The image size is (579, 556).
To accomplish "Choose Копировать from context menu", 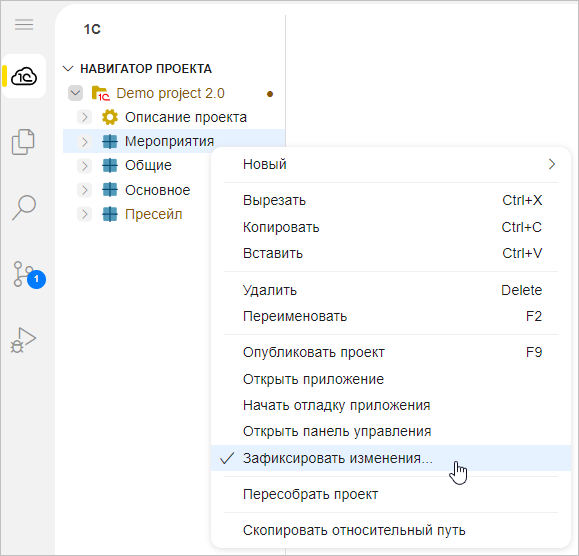I will tap(391, 227).
